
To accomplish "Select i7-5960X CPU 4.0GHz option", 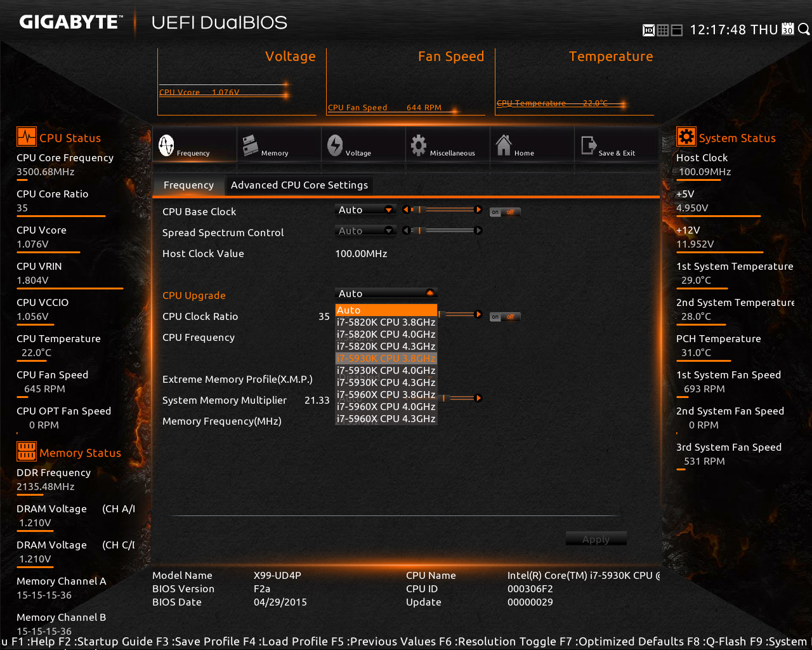I will [386, 407].
